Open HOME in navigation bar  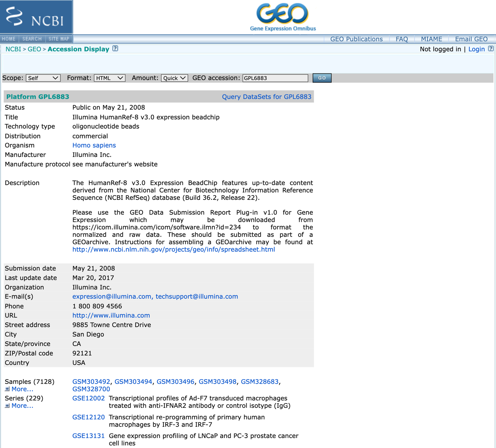click(x=9, y=39)
